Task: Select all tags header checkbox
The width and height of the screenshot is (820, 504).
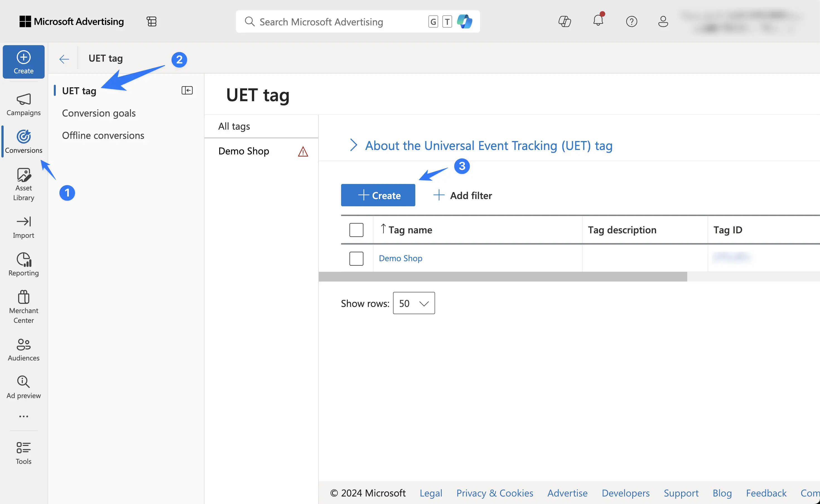Action: pos(356,230)
